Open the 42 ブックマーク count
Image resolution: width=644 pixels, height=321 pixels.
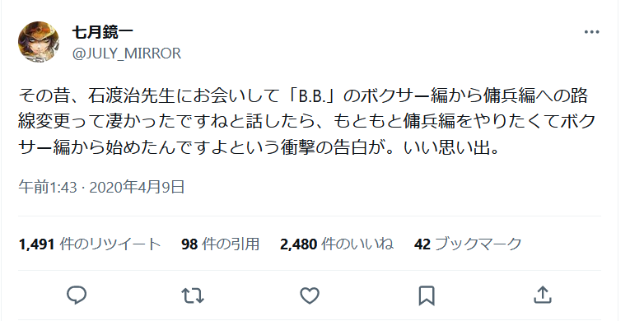[468, 244]
